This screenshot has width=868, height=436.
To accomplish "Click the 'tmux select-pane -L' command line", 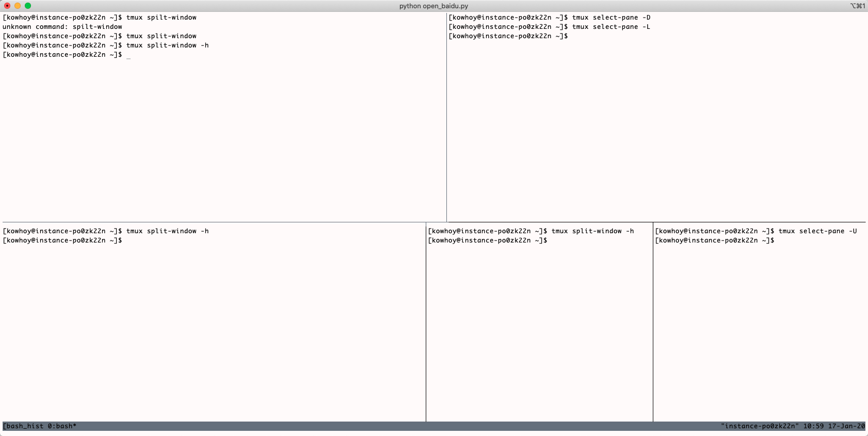I will tap(611, 27).
